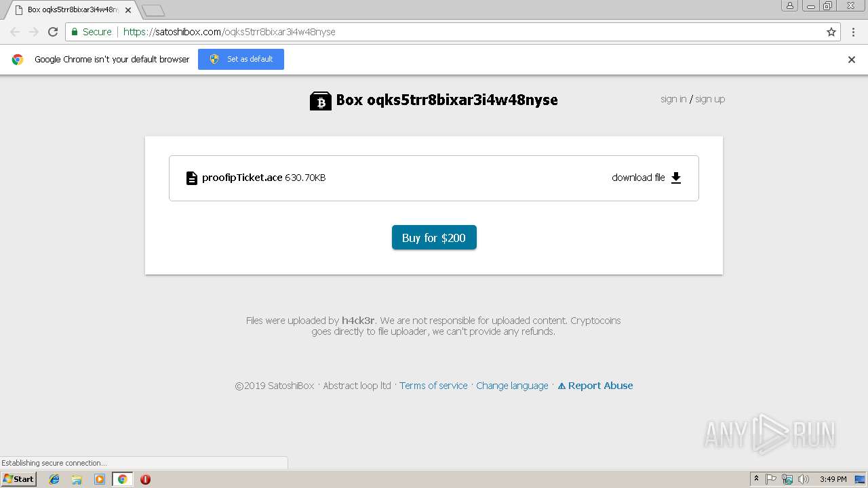Launch Internet Explorer from the taskbar
The height and width of the screenshot is (488, 868).
coord(54,479)
